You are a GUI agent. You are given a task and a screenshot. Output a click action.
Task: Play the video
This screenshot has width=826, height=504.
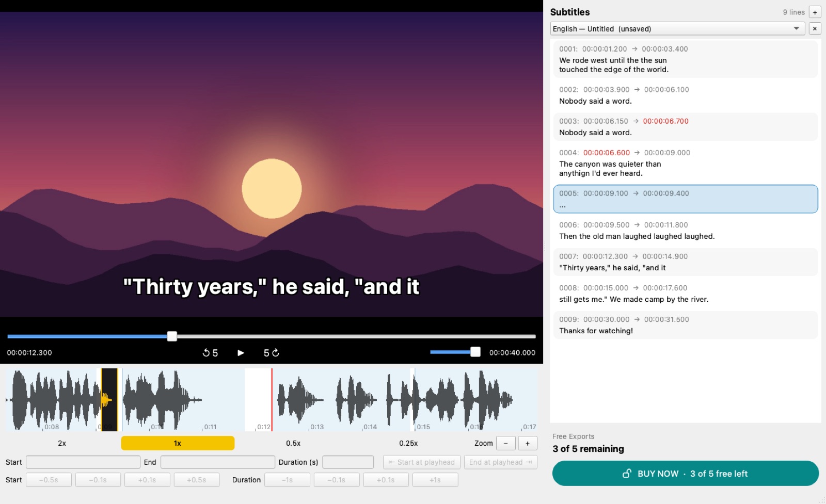(x=241, y=353)
